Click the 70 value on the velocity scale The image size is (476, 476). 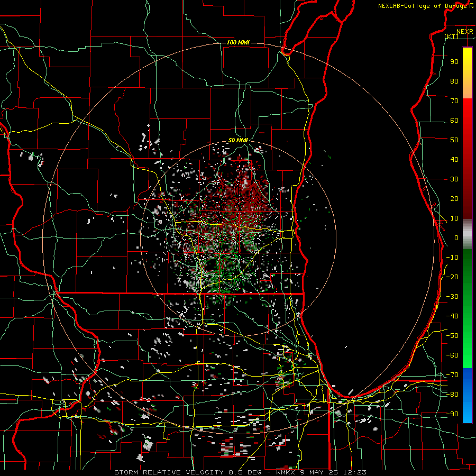[x=454, y=101]
